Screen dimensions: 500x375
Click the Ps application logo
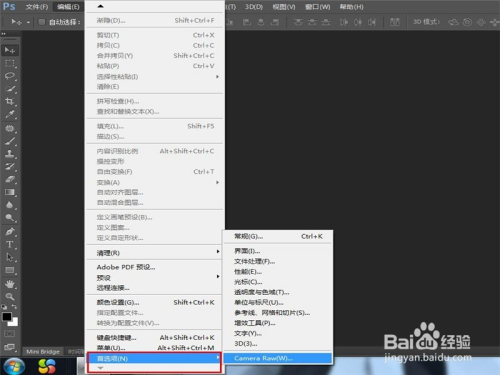tap(9, 6)
